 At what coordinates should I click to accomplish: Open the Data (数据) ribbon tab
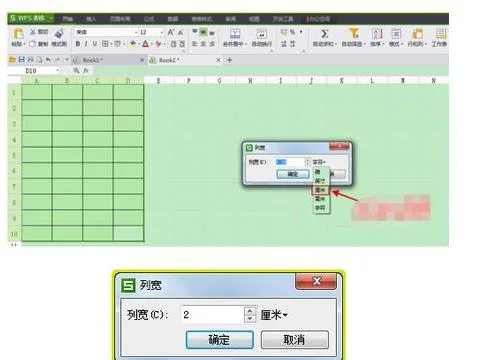click(x=173, y=19)
